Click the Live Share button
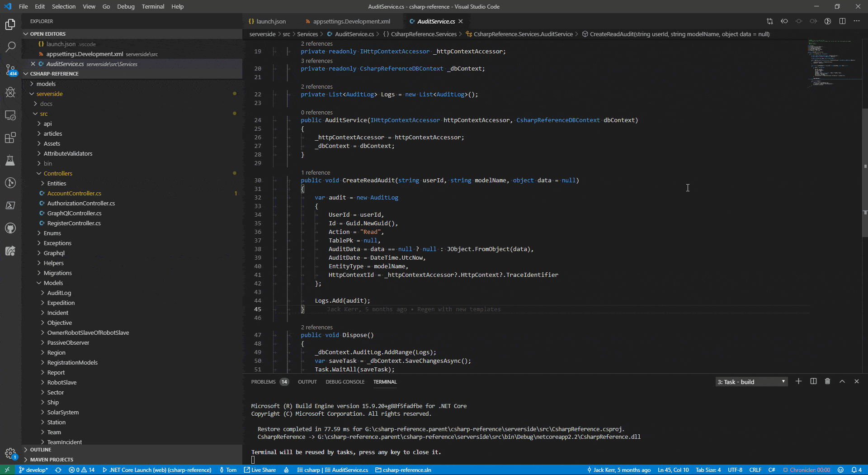This screenshot has height=475, width=868. click(260, 470)
